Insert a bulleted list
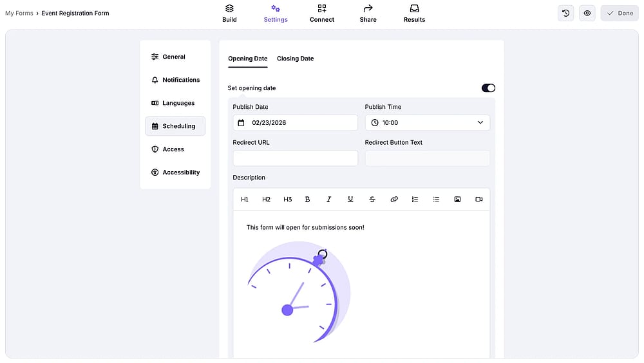Image resolution: width=644 pixels, height=363 pixels. pyautogui.click(x=436, y=199)
